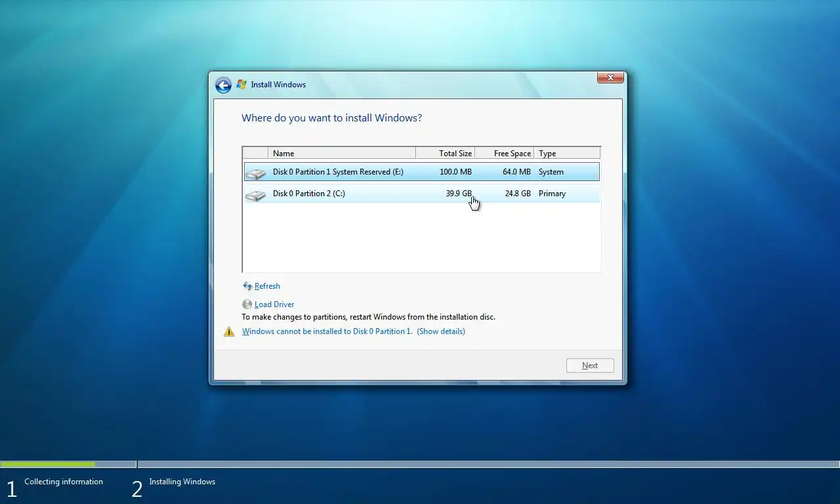Sort by the Name column header

pos(342,153)
